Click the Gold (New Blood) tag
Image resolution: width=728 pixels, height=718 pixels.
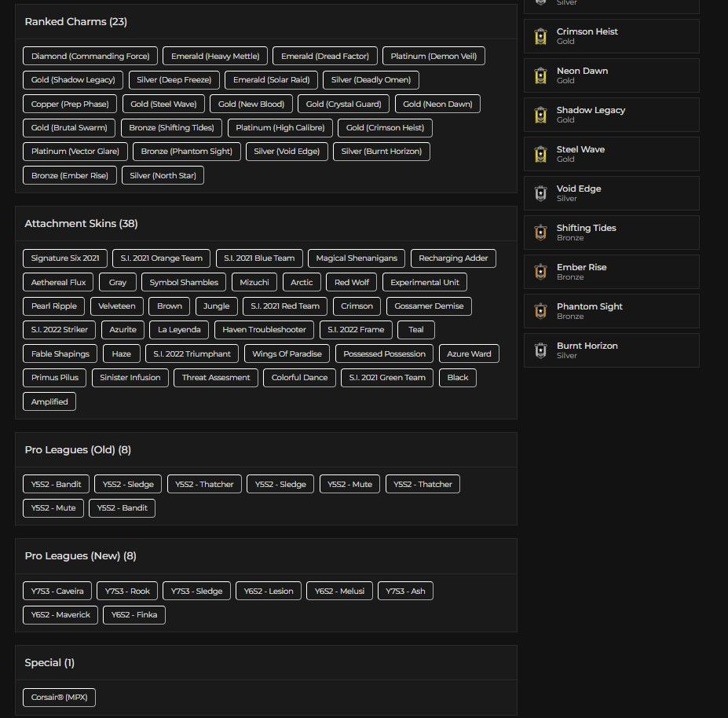[251, 104]
